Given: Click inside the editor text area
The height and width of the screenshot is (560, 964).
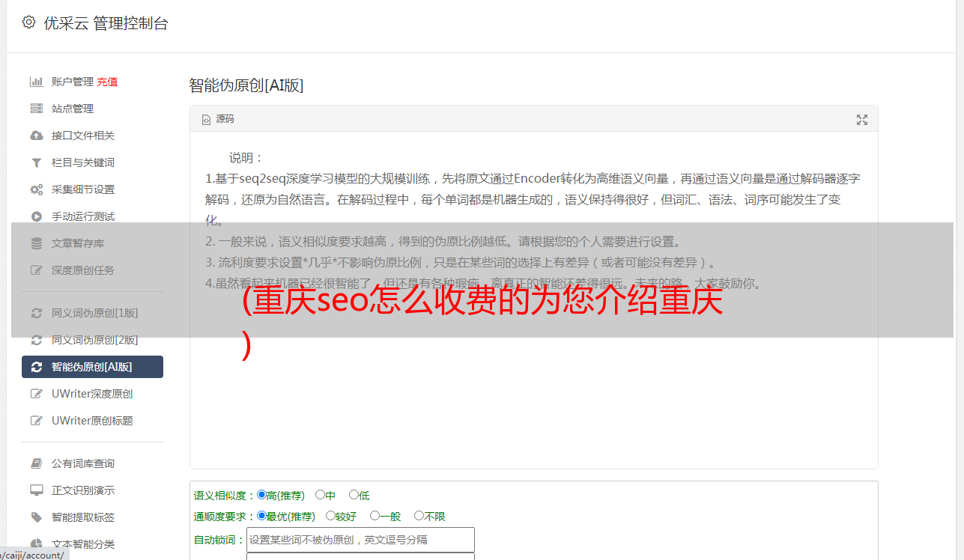Looking at the screenshot, I should point(533,301).
